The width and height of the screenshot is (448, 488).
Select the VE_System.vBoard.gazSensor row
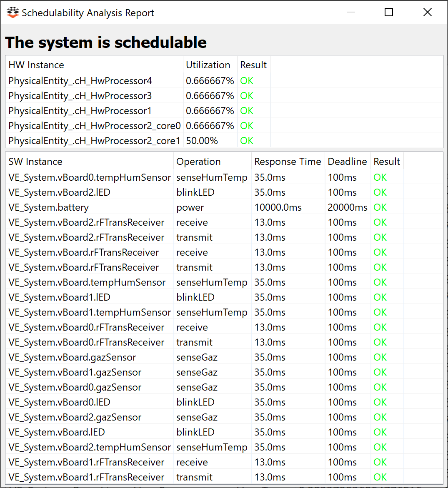224,357
